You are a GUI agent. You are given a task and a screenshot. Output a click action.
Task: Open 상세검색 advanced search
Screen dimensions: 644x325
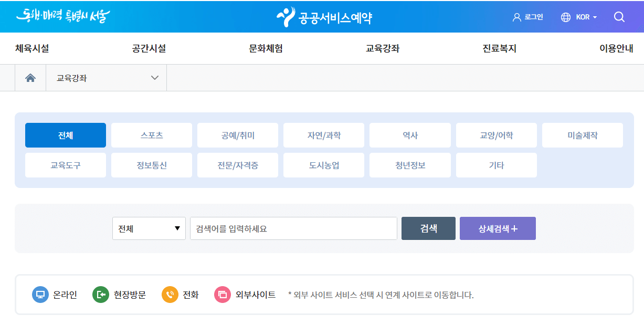[x=498, y=228]
